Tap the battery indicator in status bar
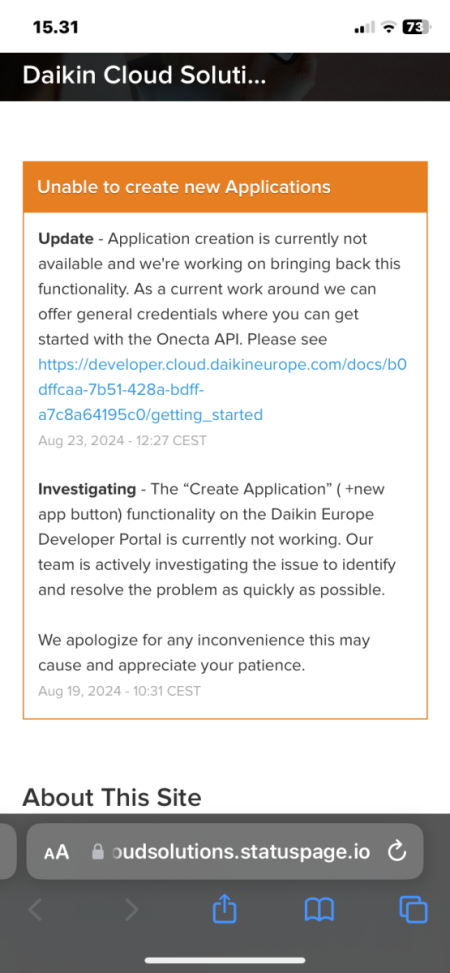 416,27
